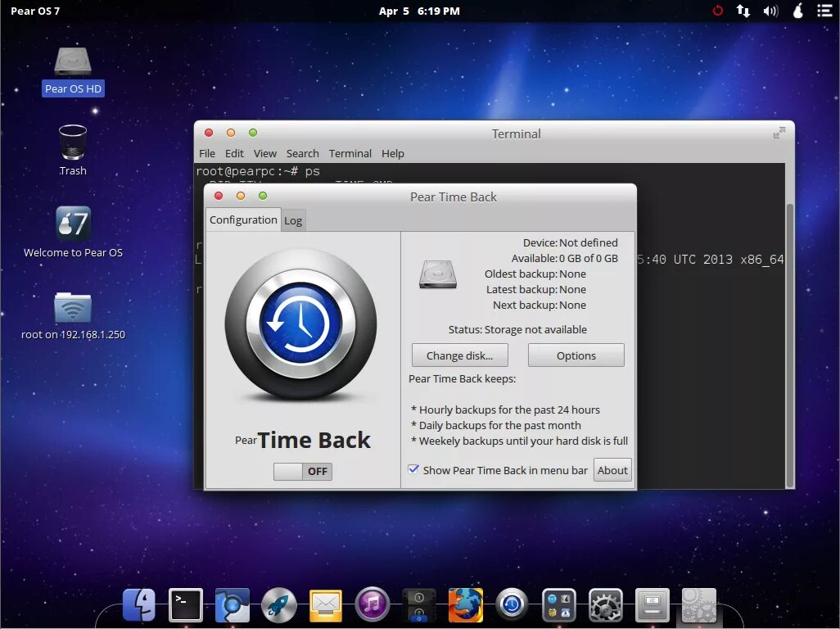Click the Terminal fullscreen arrows icon
This screenshot has width=840, height=629.
click(x=779, y=133)
